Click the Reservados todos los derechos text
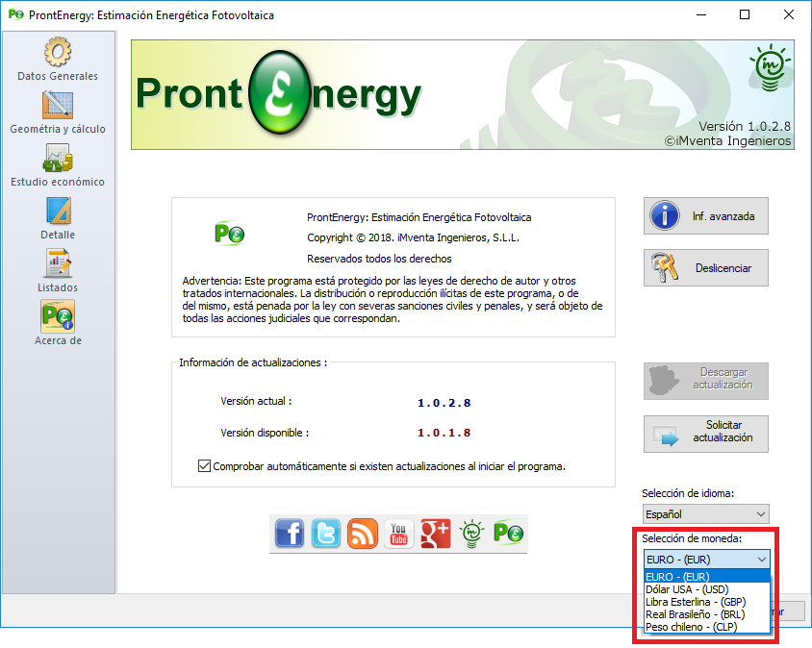 click(x=379, y=259)
